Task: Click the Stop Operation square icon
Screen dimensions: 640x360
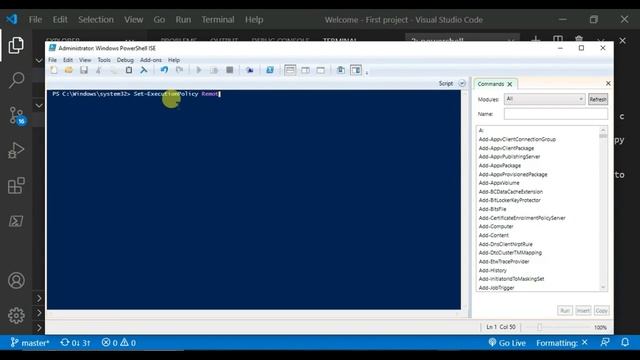Action: pyautogui.click(x=230, y=70)
